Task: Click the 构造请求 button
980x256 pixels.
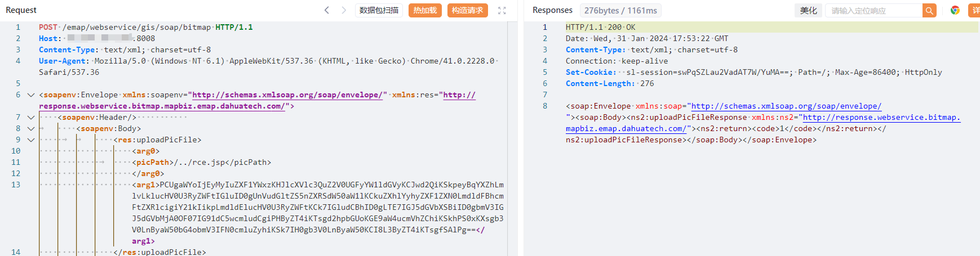Action: point(468,10)
